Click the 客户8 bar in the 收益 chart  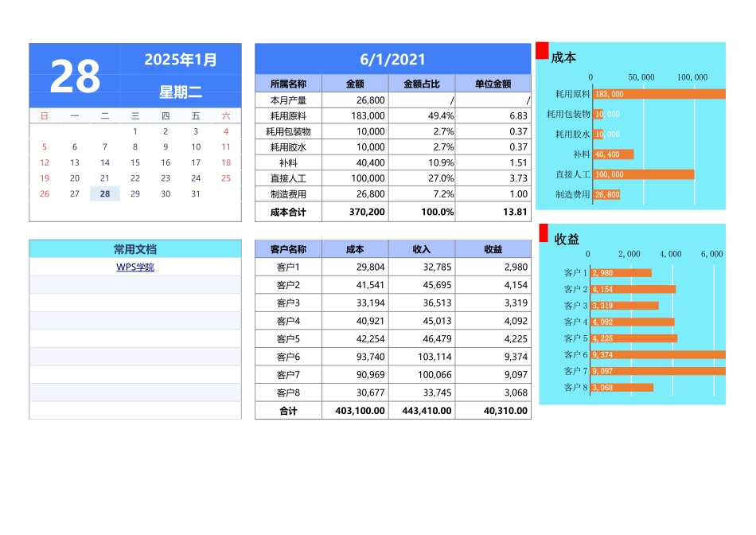(x=621, y=389)
